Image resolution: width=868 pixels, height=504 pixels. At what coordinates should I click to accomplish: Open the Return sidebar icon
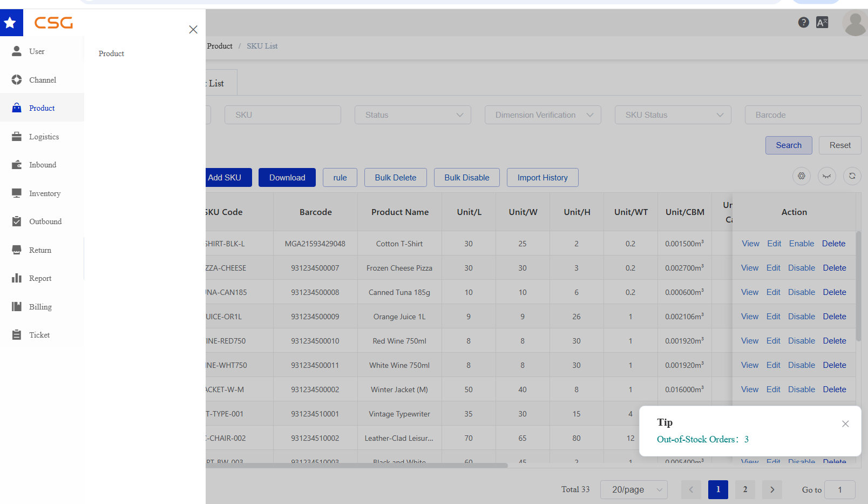coord(17,250)
